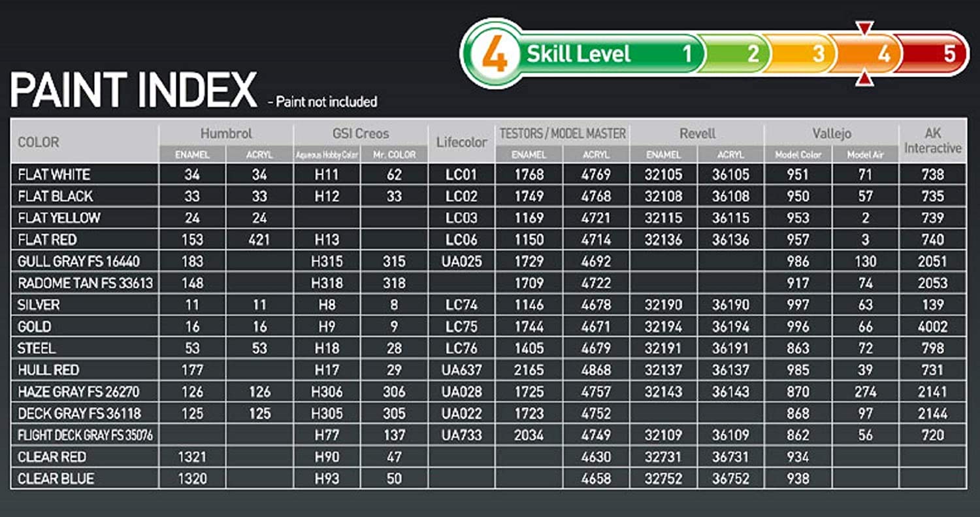
Task: Select the "FLAT WHITE" row label
Action: pyautogui.click(x=54, y=175)
